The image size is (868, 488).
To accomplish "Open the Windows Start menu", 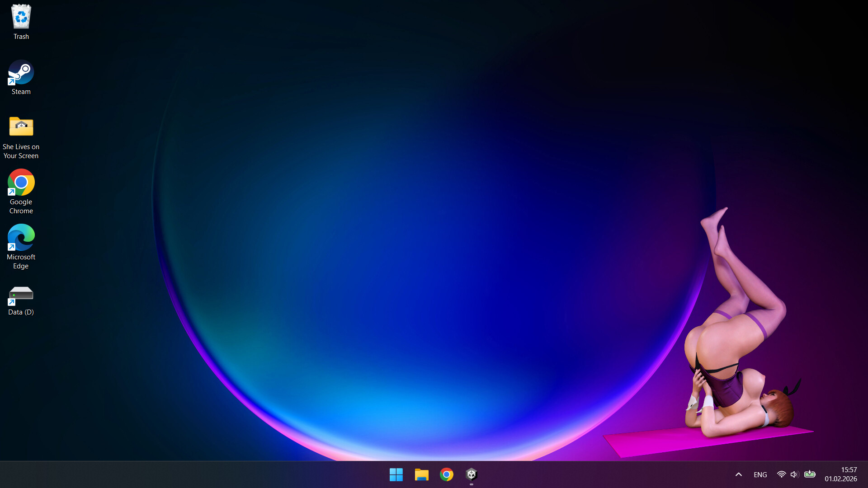I will click(x=396, y=474).
